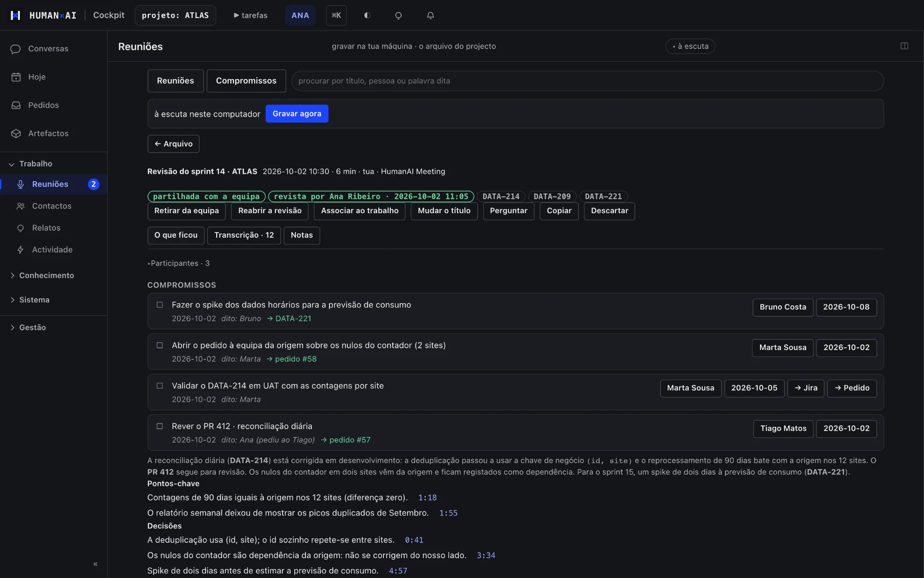This screenshot has height=578, width=924.
Task: Change due date 2026-10-08
Action: pyautogui.click(x=846, y=307)
